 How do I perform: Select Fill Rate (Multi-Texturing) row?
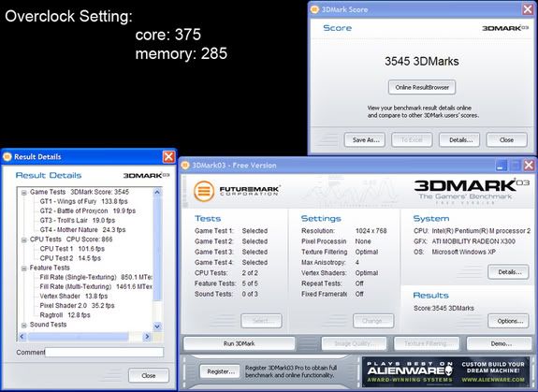[96, 286]
